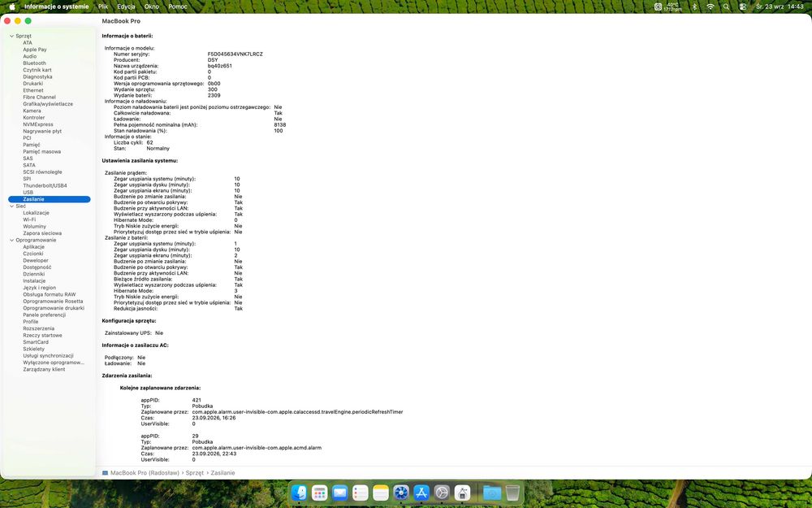The width and height of the screenshot is (812, 508).
Task: Click the full capacity value 8138
Action: 279,125
